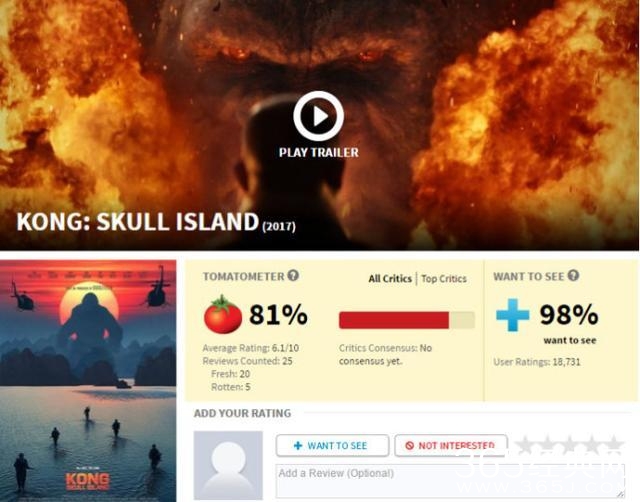640x502 pixels.
Task: Click the blue plus want-to-see icon
Action: pyautogui.click(x=513, y=315)
